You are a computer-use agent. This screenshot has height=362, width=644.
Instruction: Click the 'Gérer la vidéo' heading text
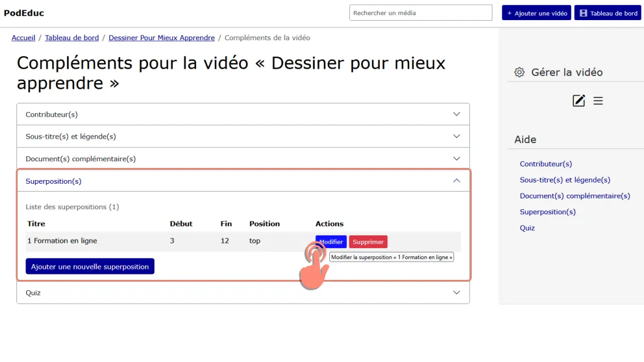click(x=567, y=72)
